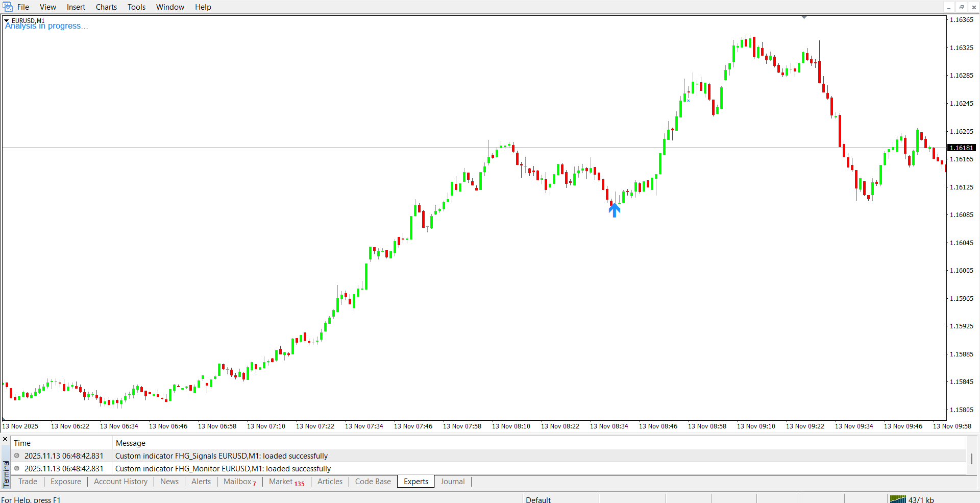This screenshot has width=980, height=503.
Task: Open the Account History tab
Action: (x=120, y=482)
